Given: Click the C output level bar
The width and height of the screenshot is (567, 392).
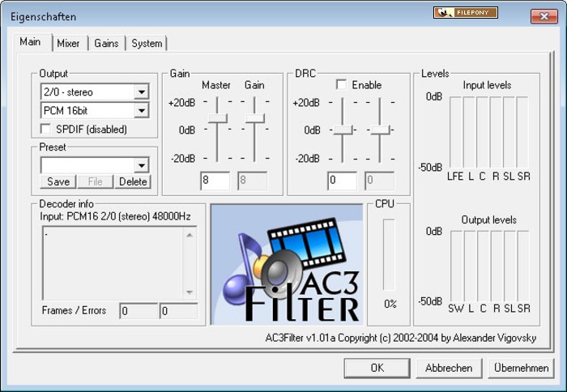Looking at the screenshot, I should (484, 266).
